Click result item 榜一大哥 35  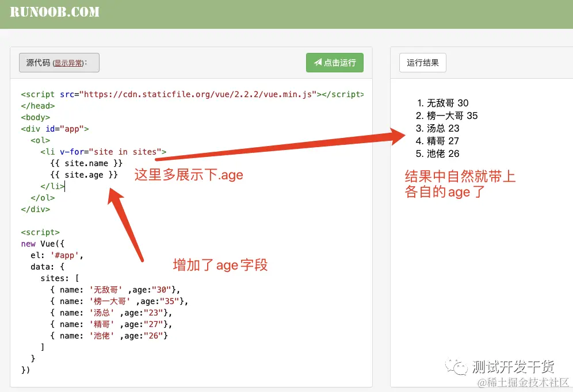click(x=452, y=116)
